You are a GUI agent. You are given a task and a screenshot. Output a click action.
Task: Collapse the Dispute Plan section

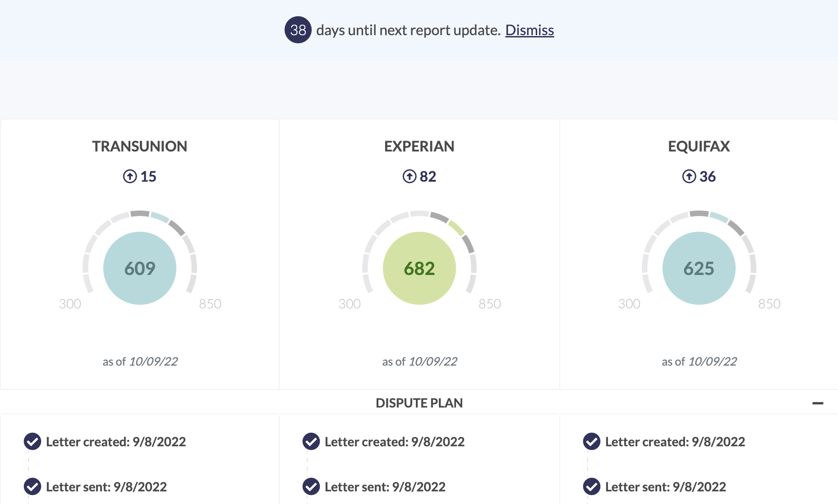coord(818,403)
